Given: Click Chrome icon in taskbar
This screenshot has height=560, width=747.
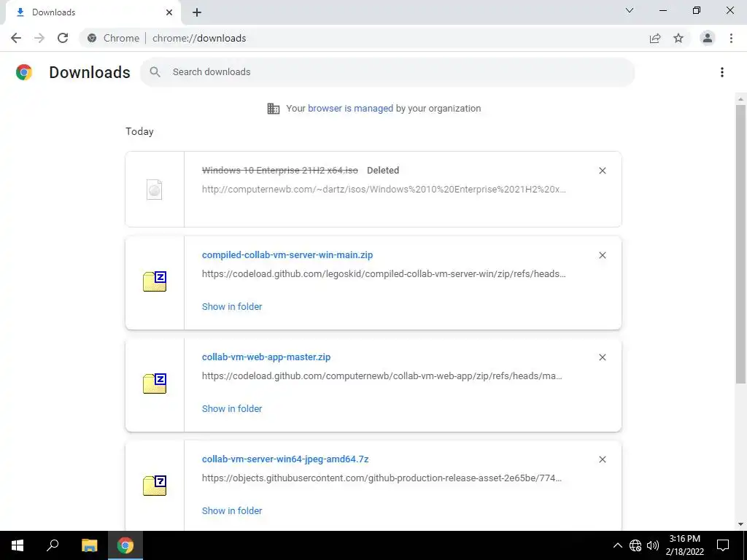Looking at the screenshot, I should click(x=125, y=545).
